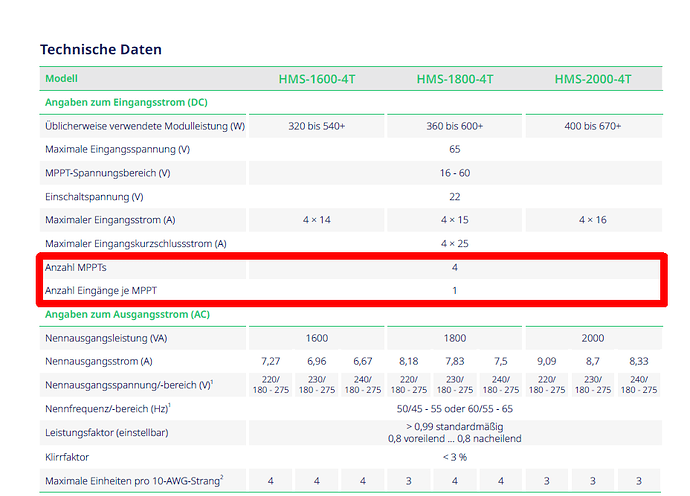The image size is (690, 496).
Task: Select the 8,33 output current value
Action: click(639, 362)
